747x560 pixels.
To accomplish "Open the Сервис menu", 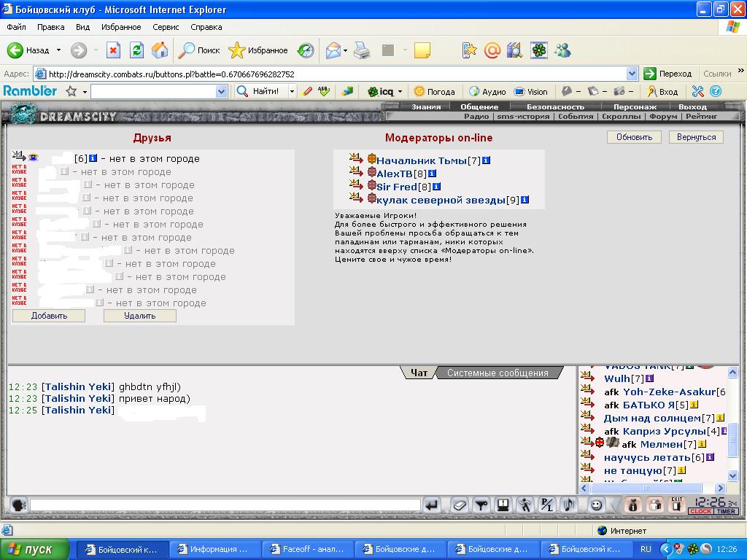I will (x=166, y=27).
